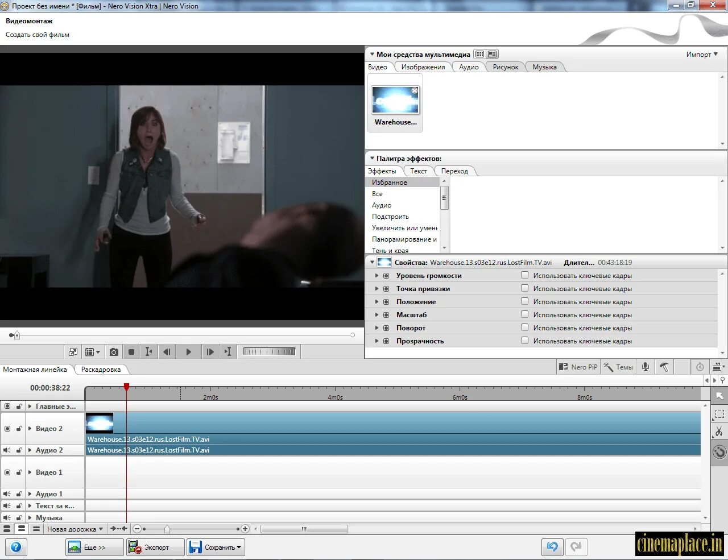This screenshot has width=728, height=560.
Task: Play the preview video
Action: (189, 352)
